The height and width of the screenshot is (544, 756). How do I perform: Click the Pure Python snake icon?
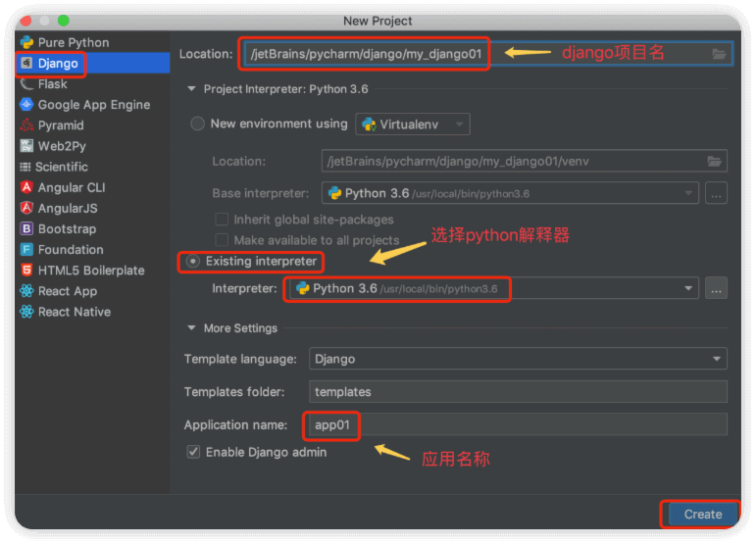click(x=27, y=42)
